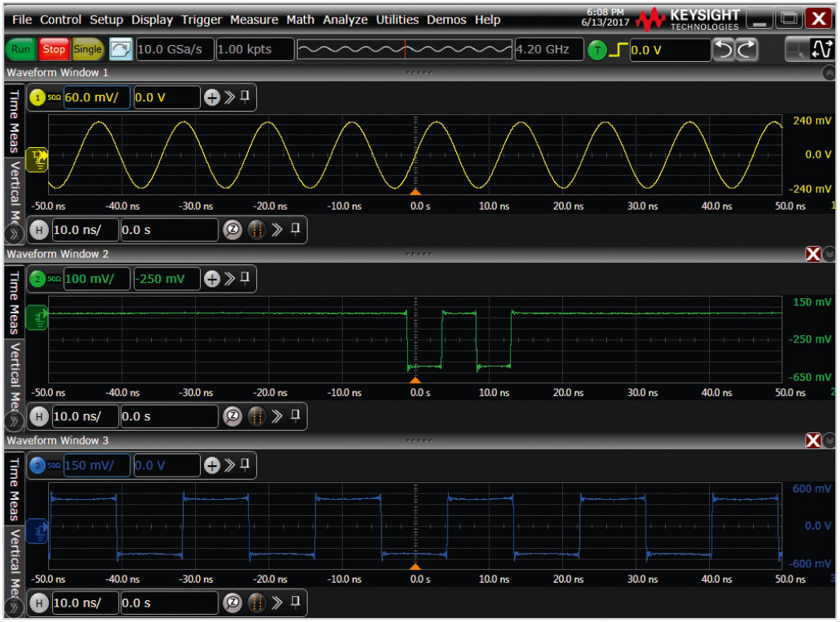This screenshot has width=840, height=622.
Task: Click channel 1 yellow ground marker
Action: click(x=37, y=159)
